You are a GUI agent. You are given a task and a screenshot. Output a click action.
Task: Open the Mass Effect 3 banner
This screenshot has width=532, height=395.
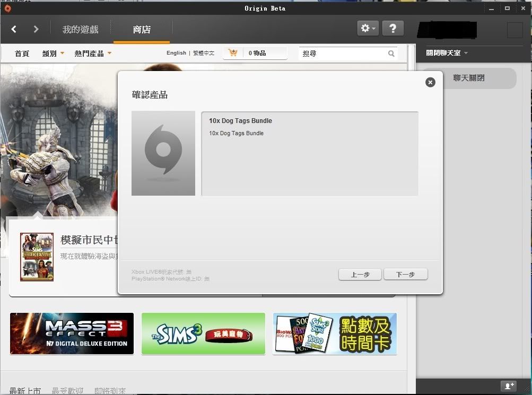72,333
